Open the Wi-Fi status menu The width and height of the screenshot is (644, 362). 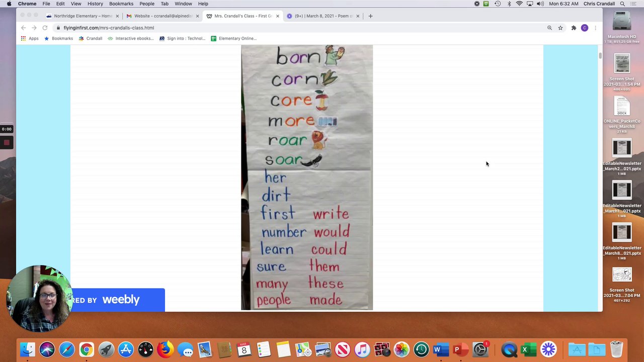pos(519,4)
